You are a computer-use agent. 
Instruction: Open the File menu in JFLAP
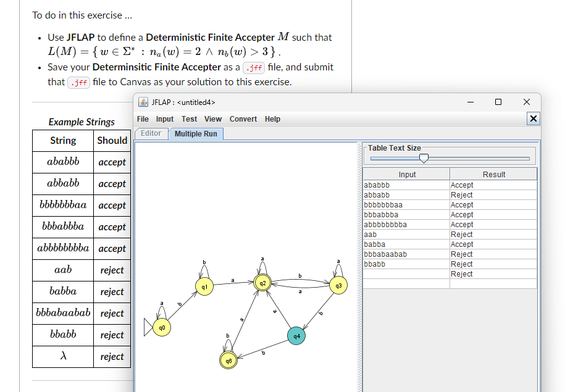(143, 119)
